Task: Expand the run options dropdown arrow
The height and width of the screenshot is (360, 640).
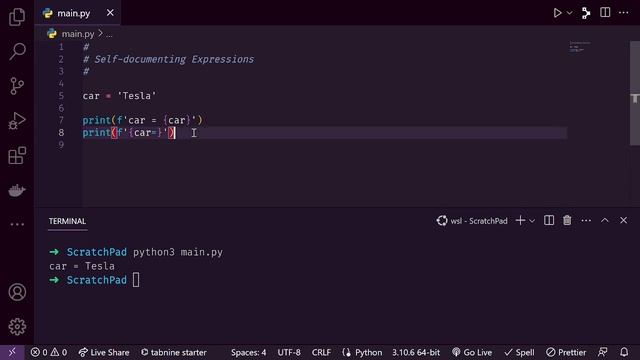Action: click(569, 13)
